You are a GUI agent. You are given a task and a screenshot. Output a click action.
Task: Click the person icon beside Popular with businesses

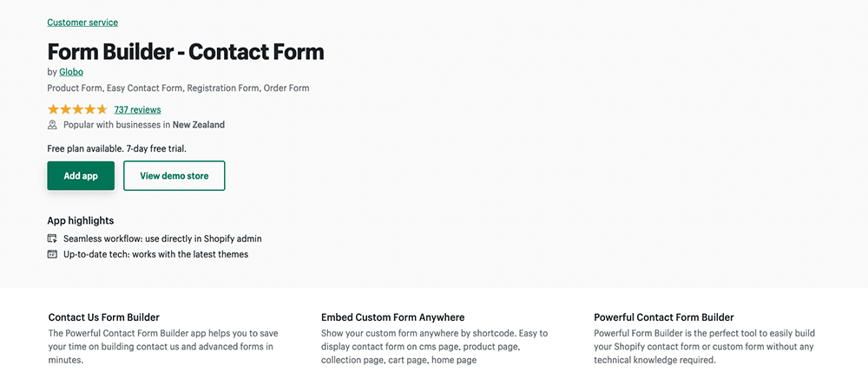(x=52, y=125)
